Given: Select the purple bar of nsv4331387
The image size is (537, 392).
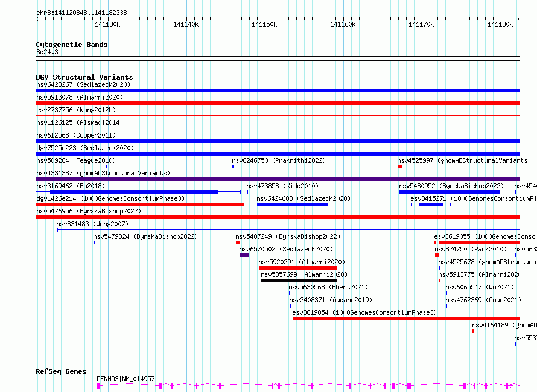Looking at the screenshot, I should click(278, 179).
